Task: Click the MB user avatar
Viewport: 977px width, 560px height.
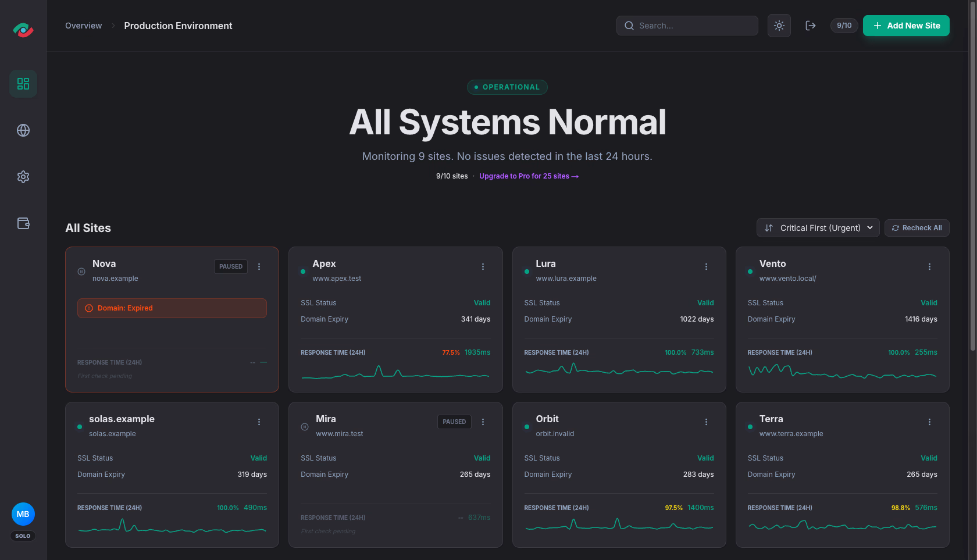Action: pyautogui.click(x=23, y=514)
